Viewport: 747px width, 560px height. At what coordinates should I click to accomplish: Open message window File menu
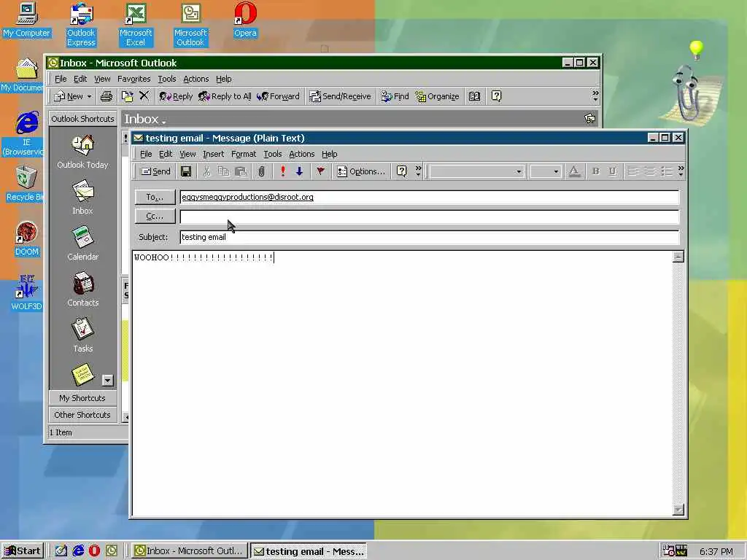[x=146, y=154]
